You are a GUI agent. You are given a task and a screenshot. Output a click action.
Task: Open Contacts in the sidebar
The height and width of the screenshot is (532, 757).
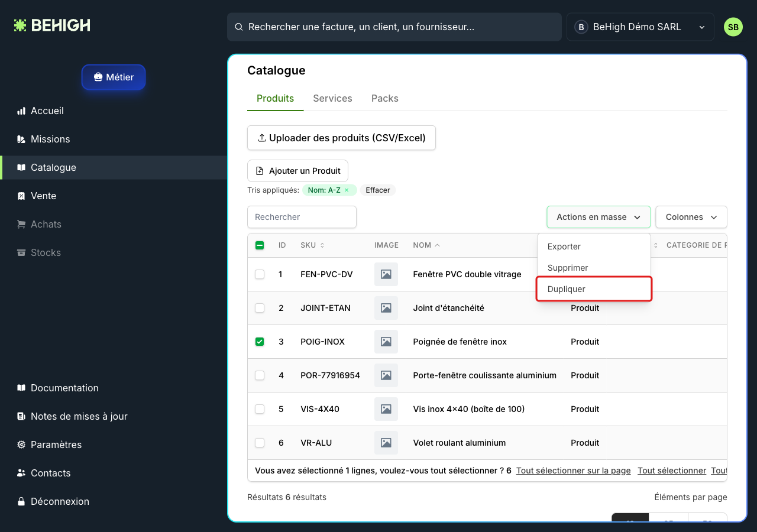click(114, 473)
